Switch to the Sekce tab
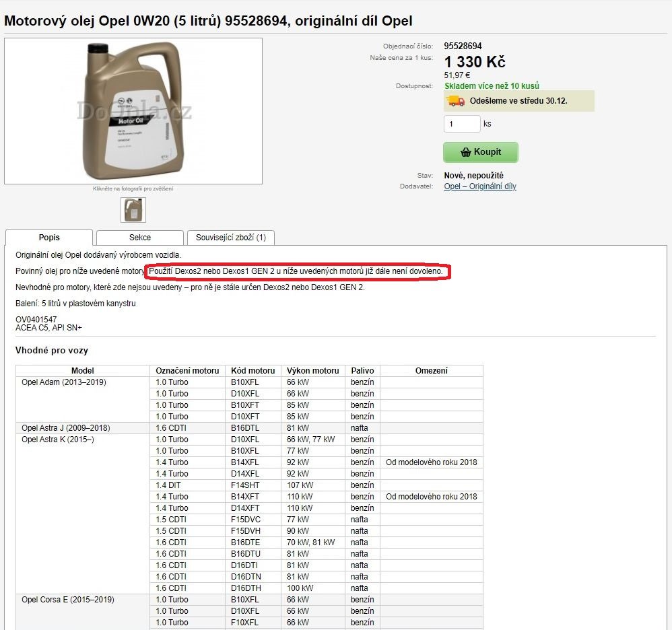This screenshot has width=672, height=630. [140, 238]
